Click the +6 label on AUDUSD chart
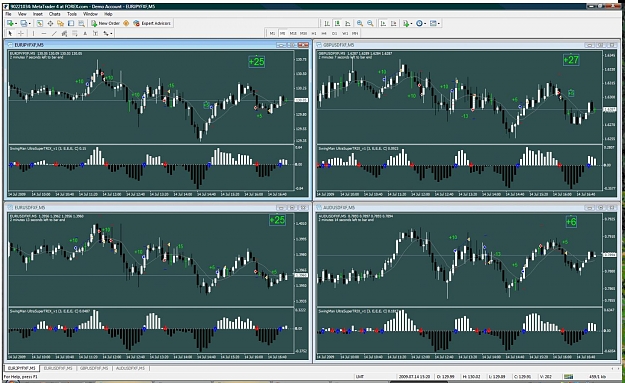 571,222
